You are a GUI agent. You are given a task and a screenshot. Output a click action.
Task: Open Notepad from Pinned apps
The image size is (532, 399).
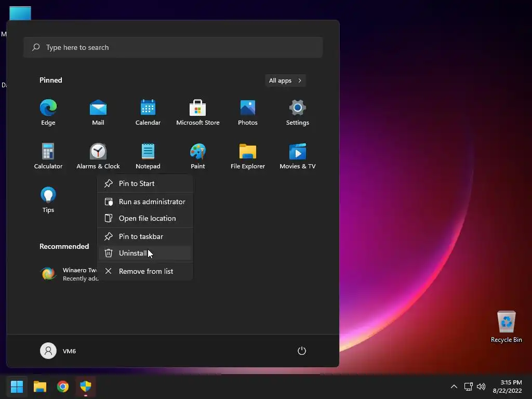pyautogui.click(x=148, y=156)
